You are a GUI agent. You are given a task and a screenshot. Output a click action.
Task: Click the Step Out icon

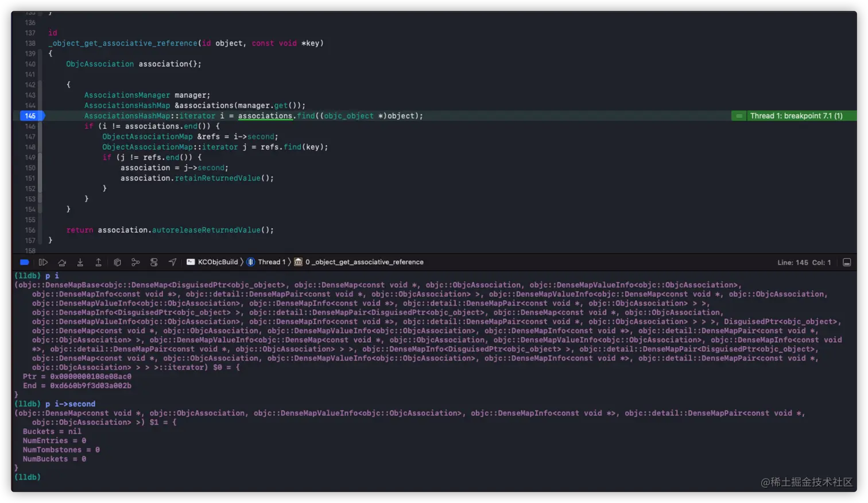99,262
